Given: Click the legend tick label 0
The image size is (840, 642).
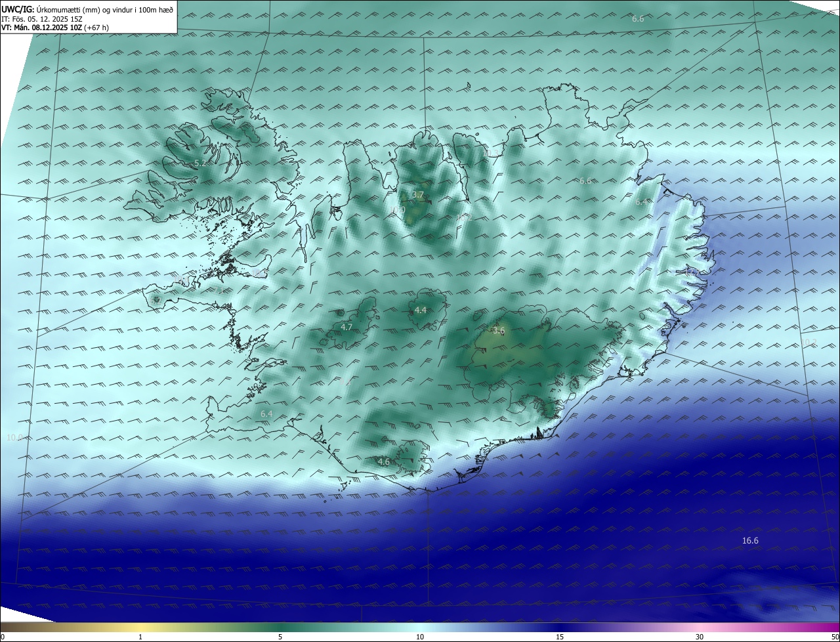Looking at the screenshot, I should point(3,637).
